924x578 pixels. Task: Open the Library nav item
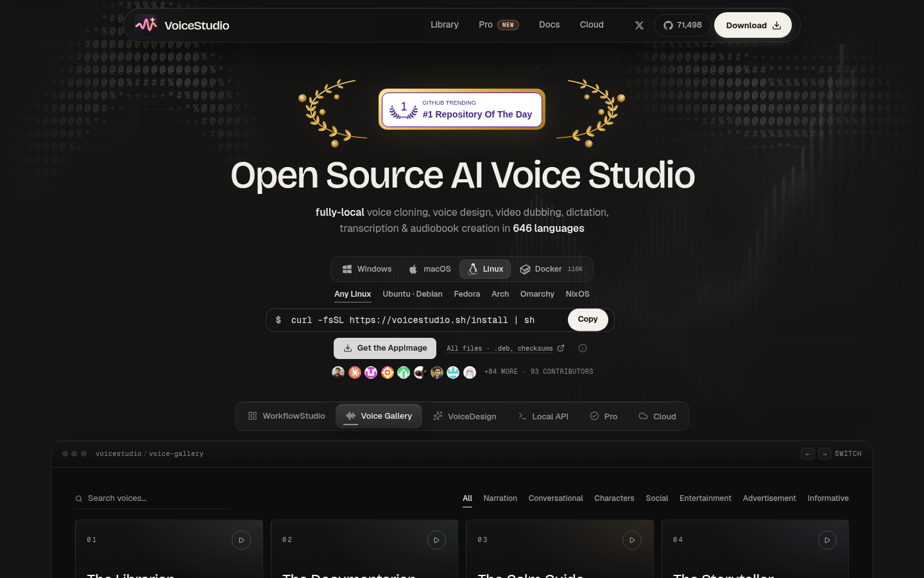[445, 24]
